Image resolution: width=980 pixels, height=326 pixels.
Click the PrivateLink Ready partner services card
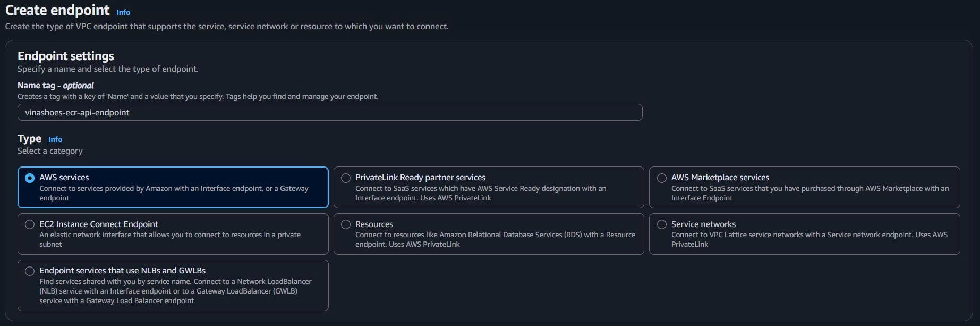(x=489, y=187)
